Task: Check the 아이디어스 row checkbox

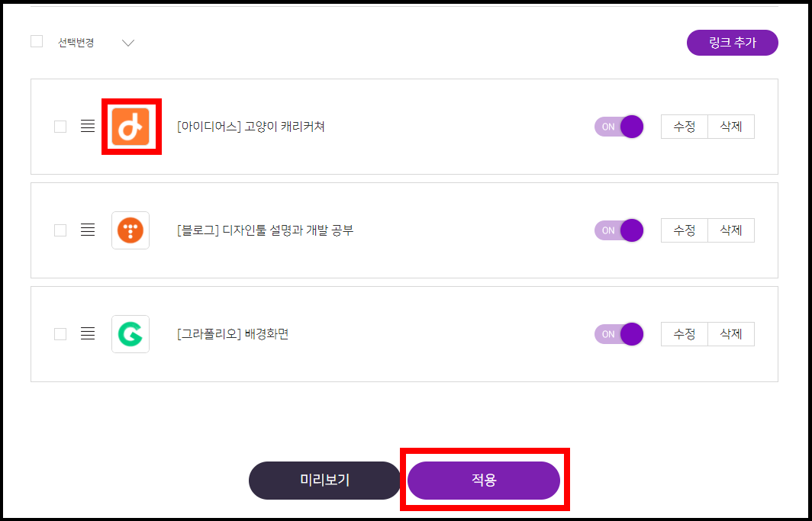Action: [x=60, y=127]
